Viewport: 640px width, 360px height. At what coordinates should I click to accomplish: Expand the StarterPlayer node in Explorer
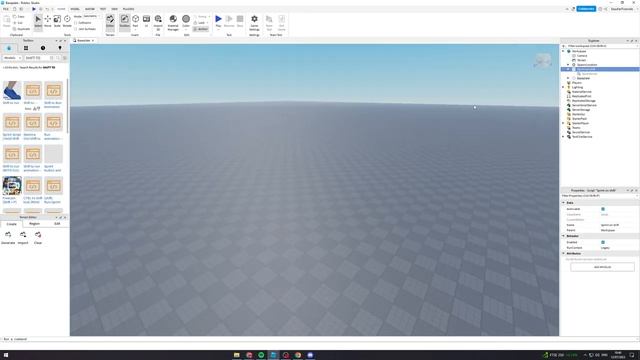564,123
